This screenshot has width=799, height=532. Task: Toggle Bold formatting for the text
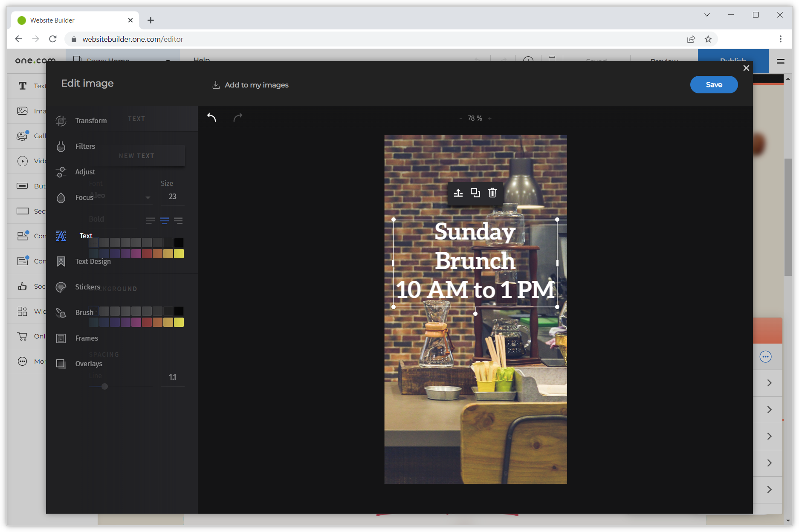pyautogui.click(x=96, y=219)
